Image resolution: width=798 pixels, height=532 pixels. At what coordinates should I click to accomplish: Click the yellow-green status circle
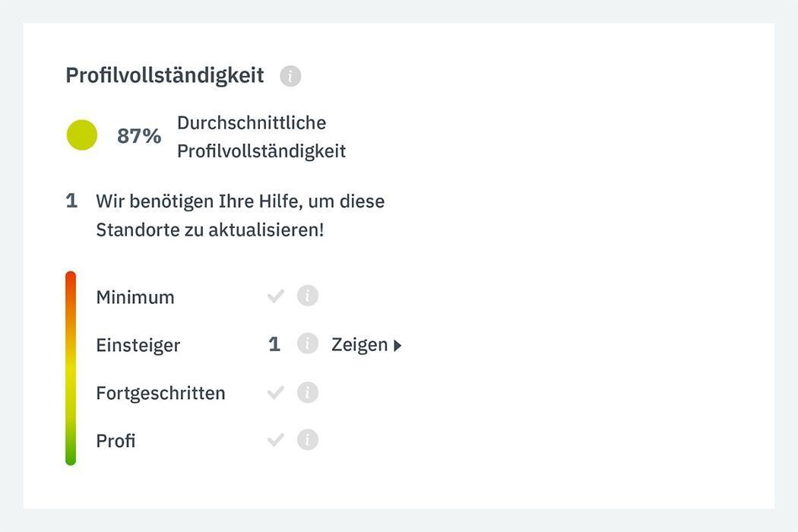click(82, 135)
